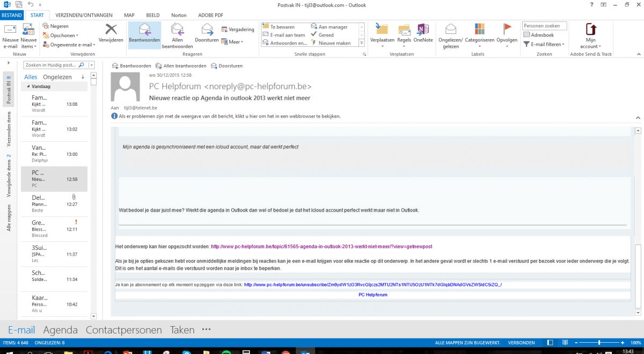Image resolution: width=644 pixels, height=354 pixels.
Task: Click the Negeren icon in ribbon
Action: [x=46, y=26]
